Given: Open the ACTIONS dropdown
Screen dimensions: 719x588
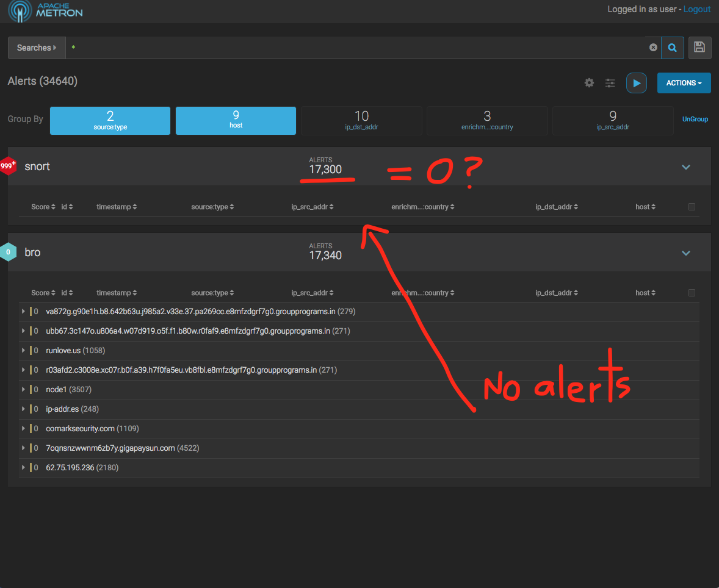Looking at the screenshot, I should click(684, 83).
